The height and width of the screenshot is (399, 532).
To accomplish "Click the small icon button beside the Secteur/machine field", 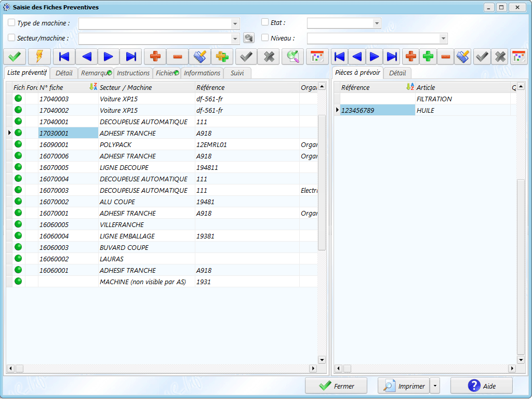I will point(249,38).
